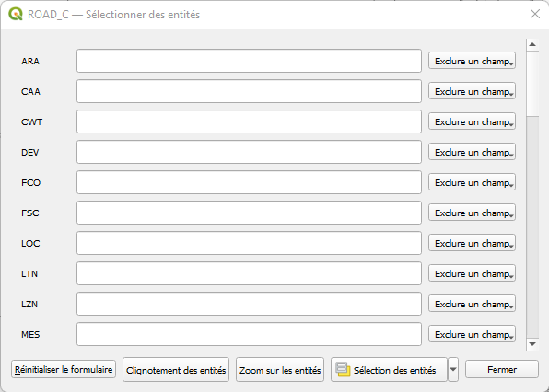549x392 pixels.
Task: Click the ARA input field
Action: 249,61
